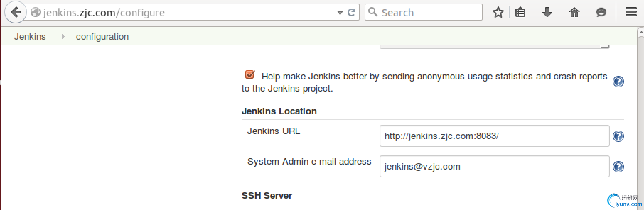Click the magnifier icon in search box

coord(373,12)
